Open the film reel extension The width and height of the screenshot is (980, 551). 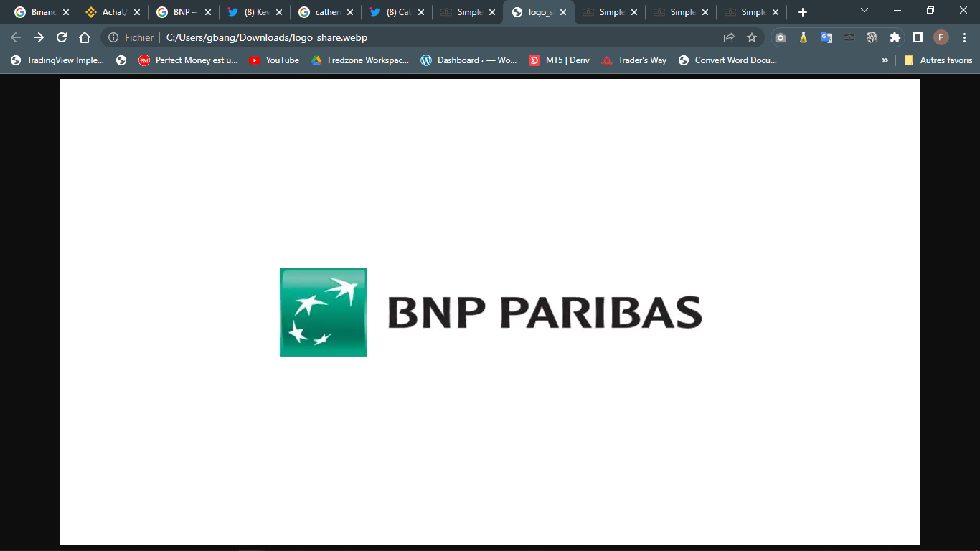(x=872, y=37)
